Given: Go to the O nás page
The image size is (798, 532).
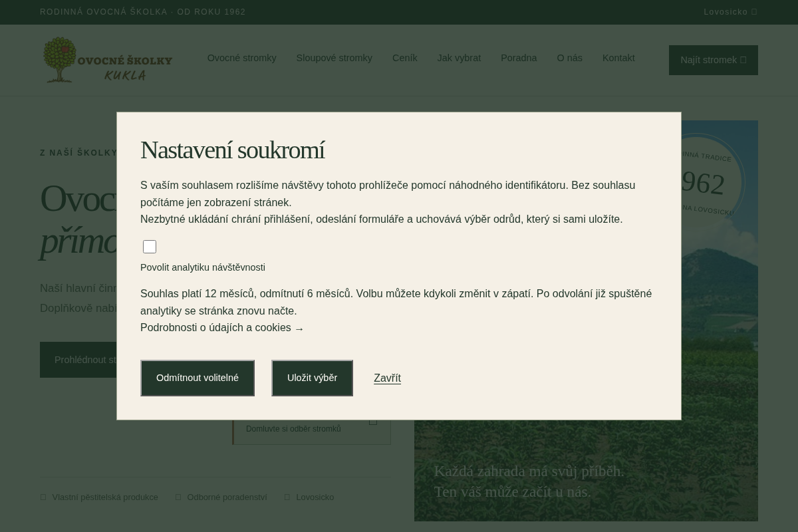Looking at the screenshot, I should tap(569, 58).
